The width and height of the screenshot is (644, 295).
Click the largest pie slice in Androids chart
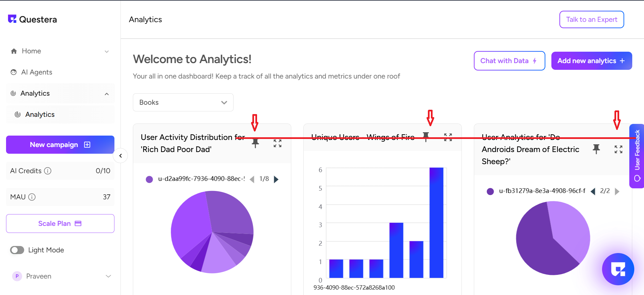(540, 245)
